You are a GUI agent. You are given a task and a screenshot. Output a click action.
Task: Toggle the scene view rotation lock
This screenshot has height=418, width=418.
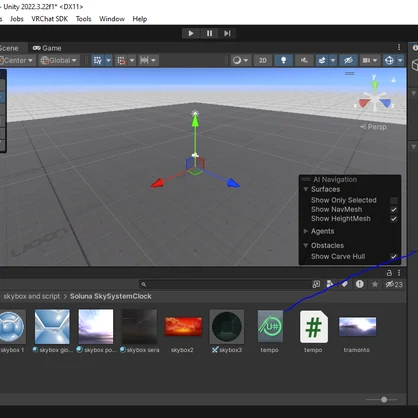tap(394, 80)
